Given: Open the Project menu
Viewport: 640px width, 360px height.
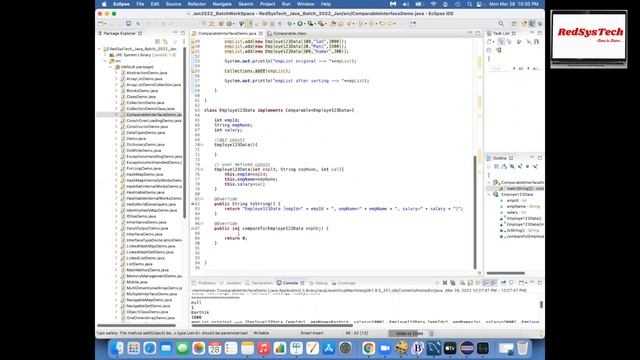Looking at the screenshot, I should click(x=268, y=4).
